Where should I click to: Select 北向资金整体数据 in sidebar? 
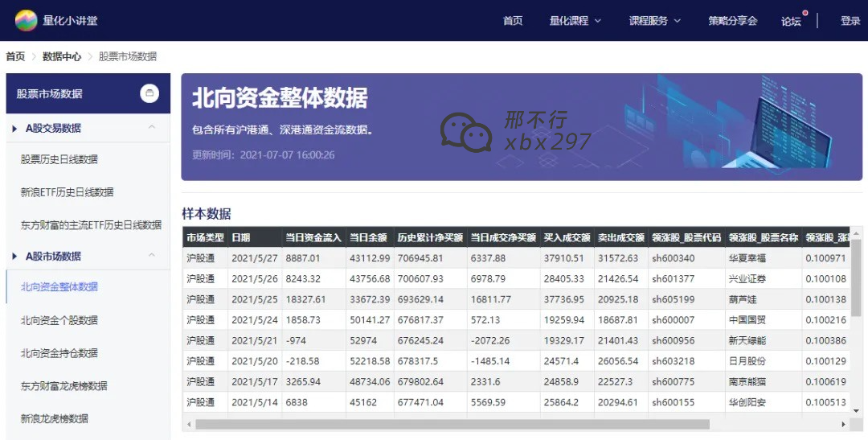59,287
